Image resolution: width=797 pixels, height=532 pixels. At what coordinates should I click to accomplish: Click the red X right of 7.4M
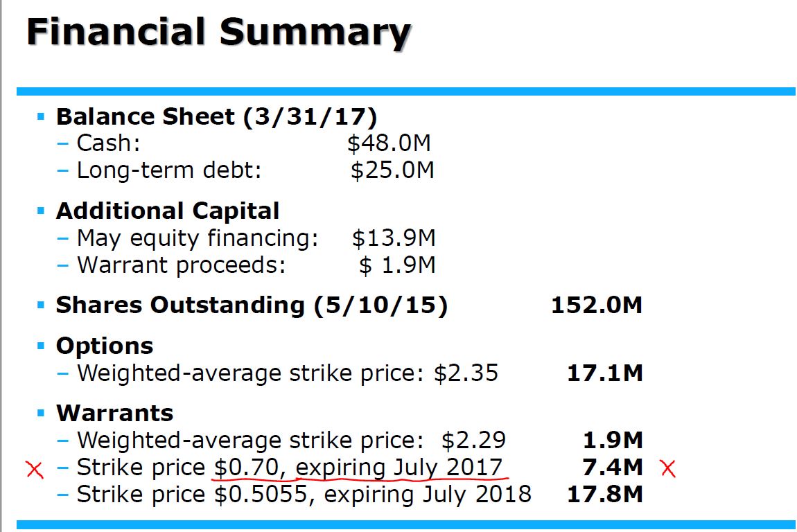click(x=668, y=468)
